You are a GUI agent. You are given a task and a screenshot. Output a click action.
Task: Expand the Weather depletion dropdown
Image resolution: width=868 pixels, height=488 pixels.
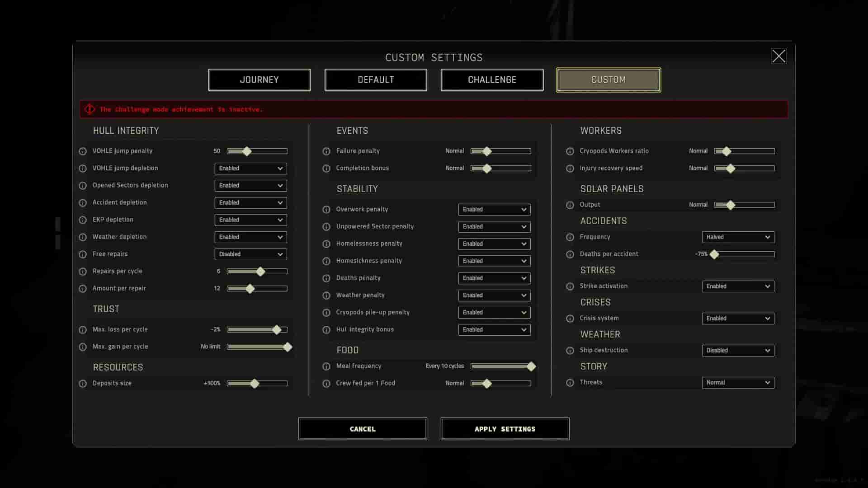pos(250,237)
